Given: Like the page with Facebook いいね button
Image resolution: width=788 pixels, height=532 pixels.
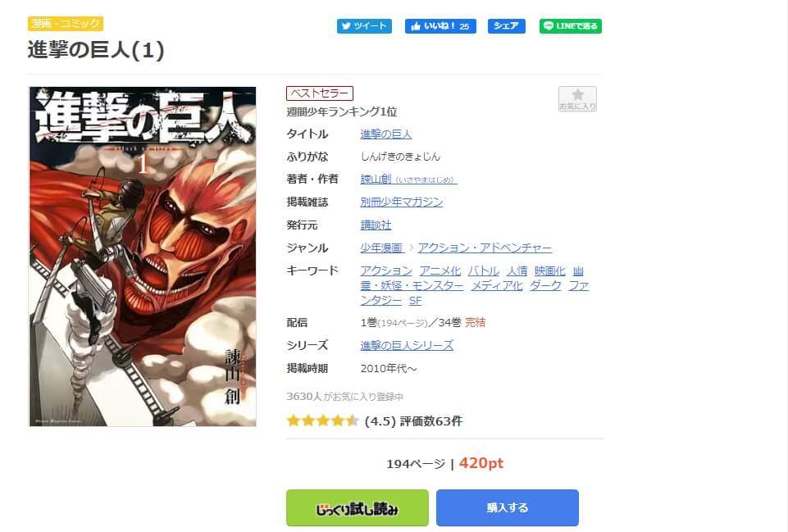Looking at the screenshot, I should [x=440, y=26].
